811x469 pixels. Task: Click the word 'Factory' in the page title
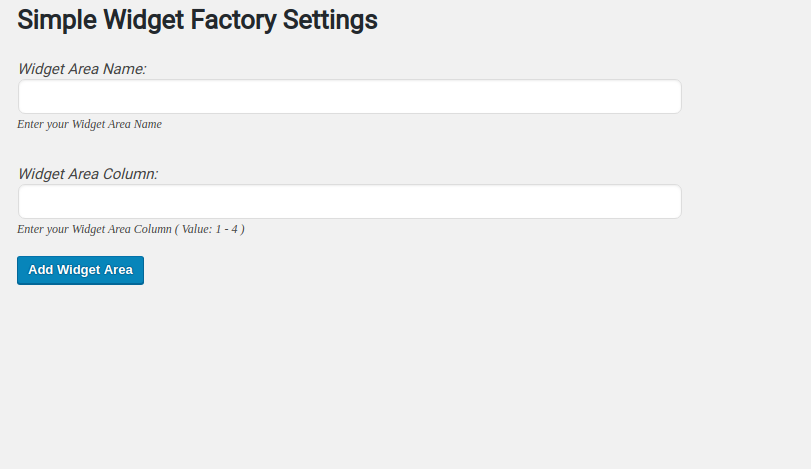click(x=233, y=20)
